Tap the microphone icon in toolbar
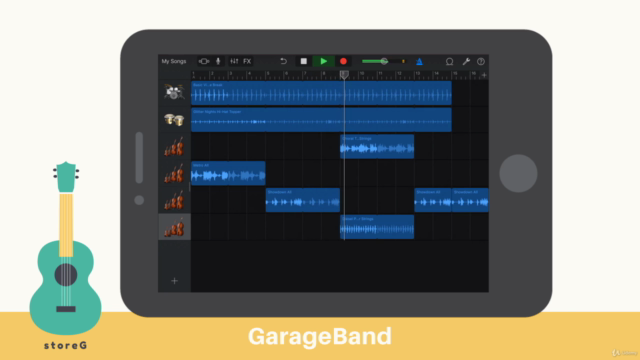 click(x=218, y=61)
